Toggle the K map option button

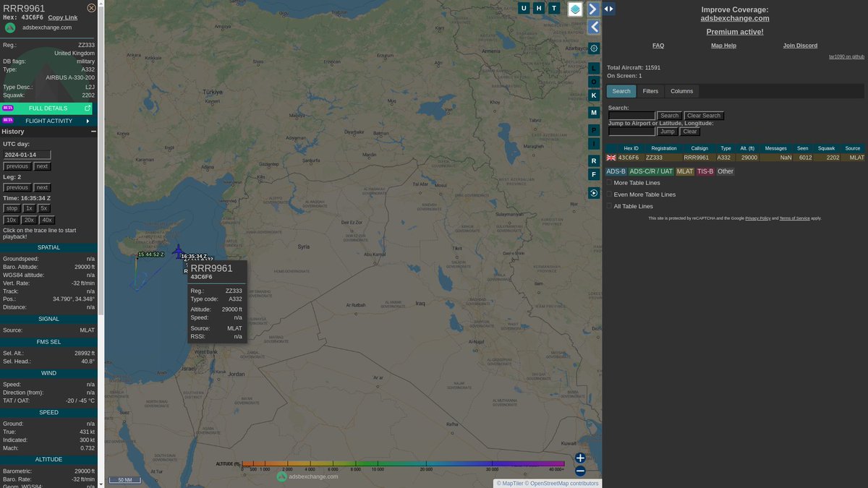tap(594, 95)
